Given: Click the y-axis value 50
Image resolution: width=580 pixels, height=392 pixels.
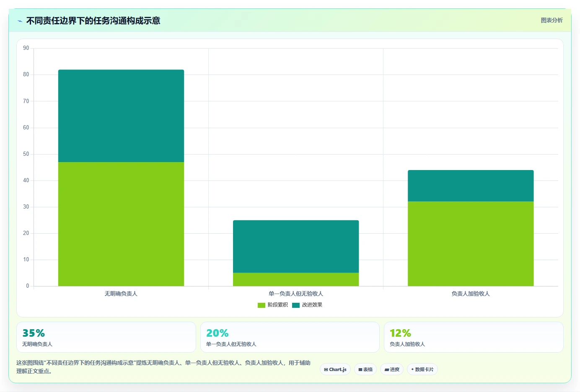Looking at the screenshot, I should 26,154.
